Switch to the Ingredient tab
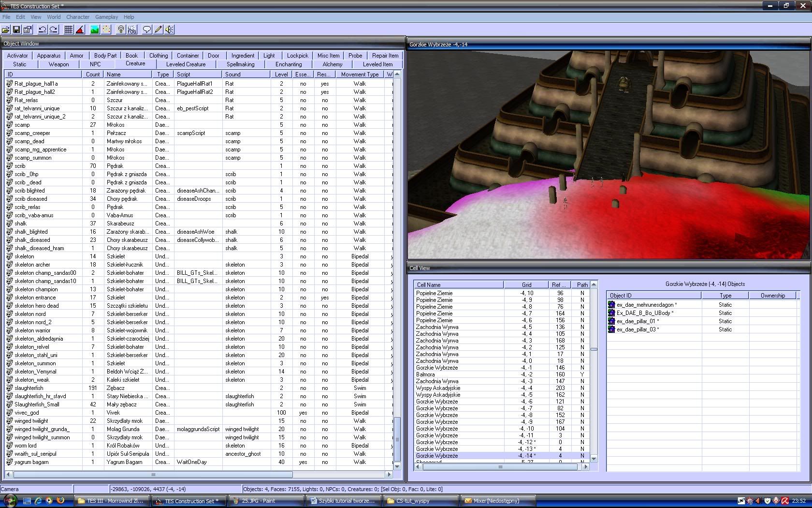 243,56
